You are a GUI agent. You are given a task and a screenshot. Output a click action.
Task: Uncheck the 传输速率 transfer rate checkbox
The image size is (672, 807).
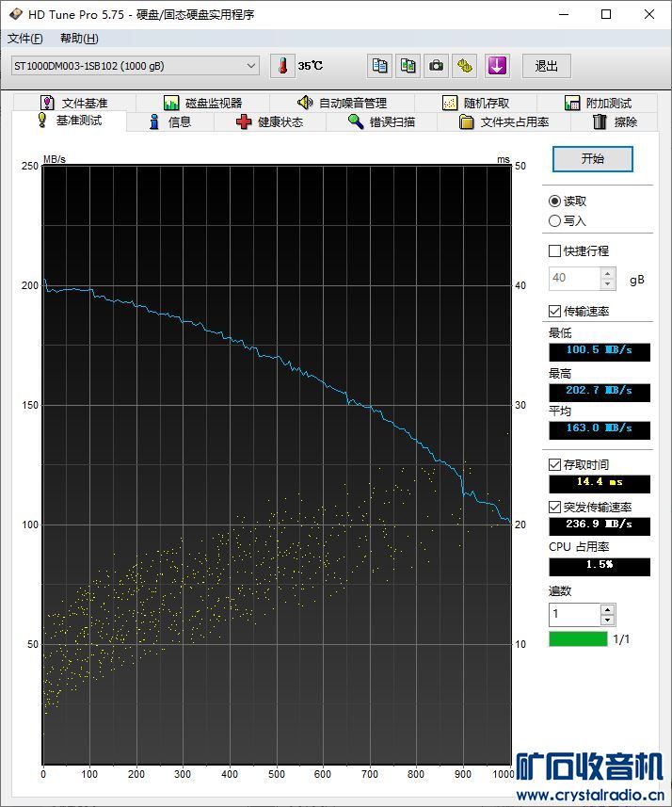point(555,312)
